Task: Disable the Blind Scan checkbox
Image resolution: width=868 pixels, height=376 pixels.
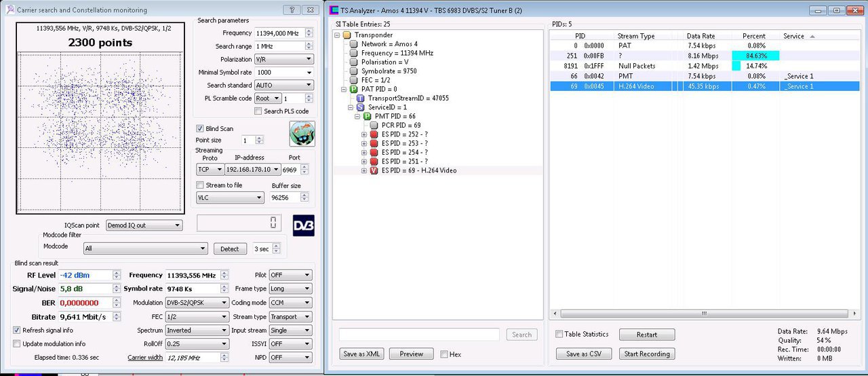Action: point(200,128)
